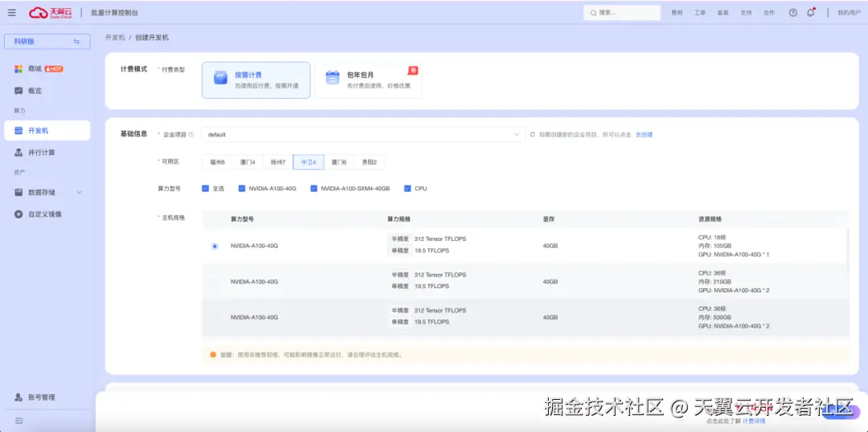Screen dimensions: 868x432
Task: Click the 去创建 link
Action: point(644,134)
